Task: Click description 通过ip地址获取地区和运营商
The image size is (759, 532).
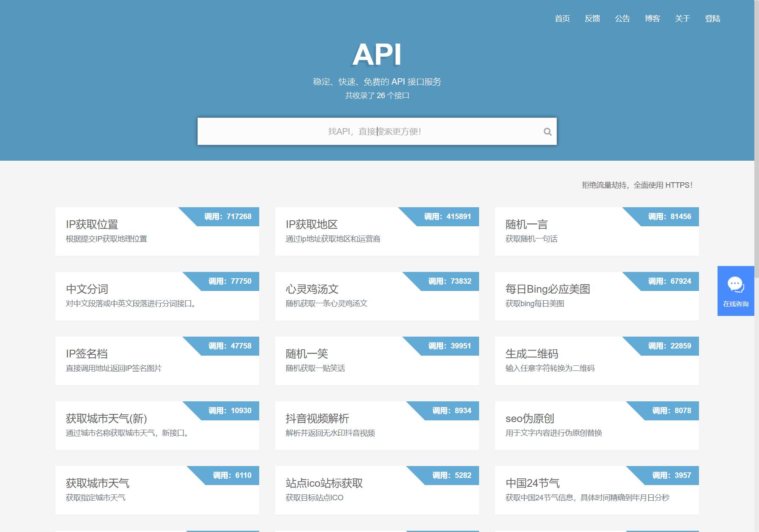Action: pos(333,239)
